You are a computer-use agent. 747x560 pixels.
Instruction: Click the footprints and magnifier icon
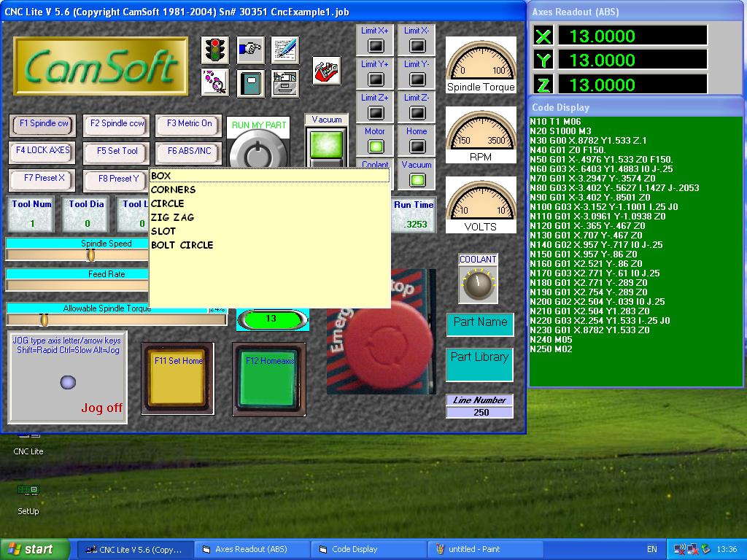tap(215, 83)
